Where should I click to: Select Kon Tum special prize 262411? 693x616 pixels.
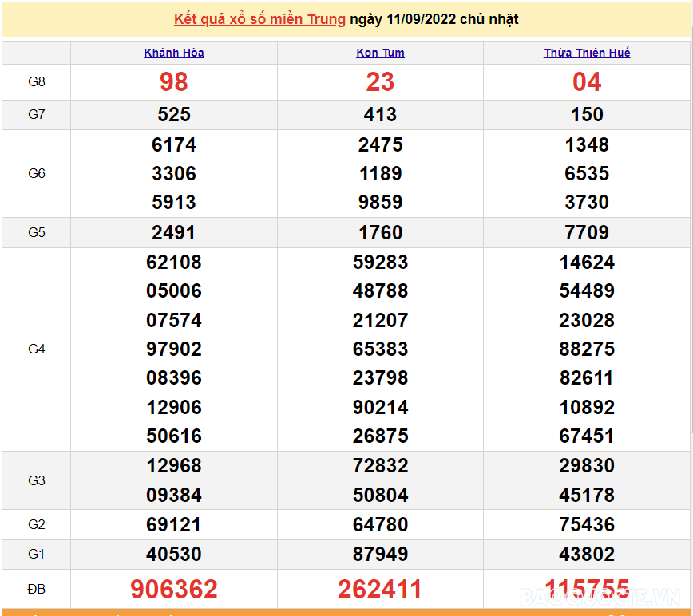[380, 590]
